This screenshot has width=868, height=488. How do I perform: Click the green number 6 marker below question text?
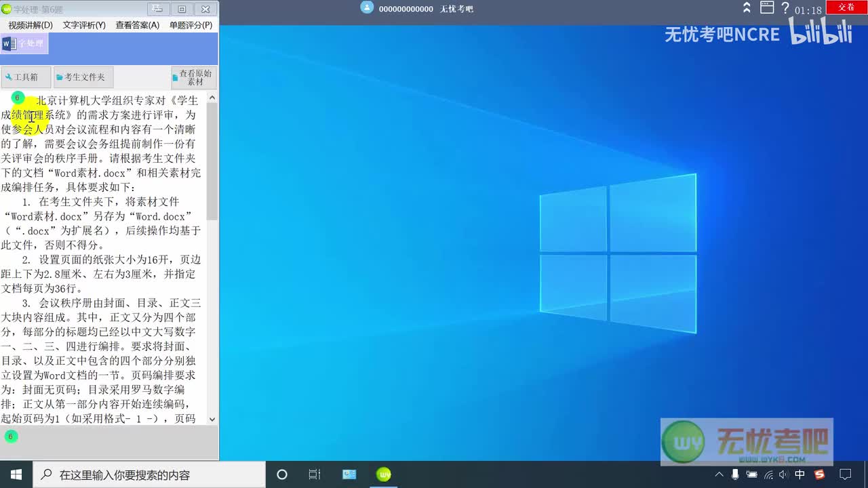9,436
